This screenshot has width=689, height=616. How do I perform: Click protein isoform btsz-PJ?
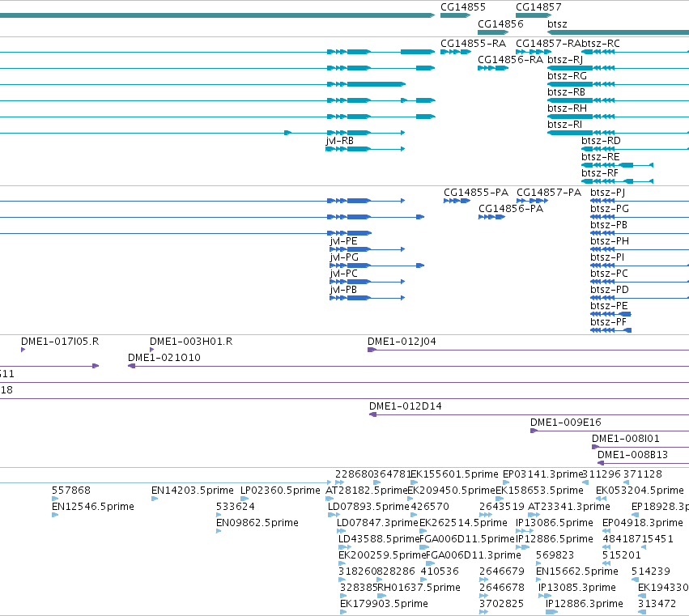point(608,193)
